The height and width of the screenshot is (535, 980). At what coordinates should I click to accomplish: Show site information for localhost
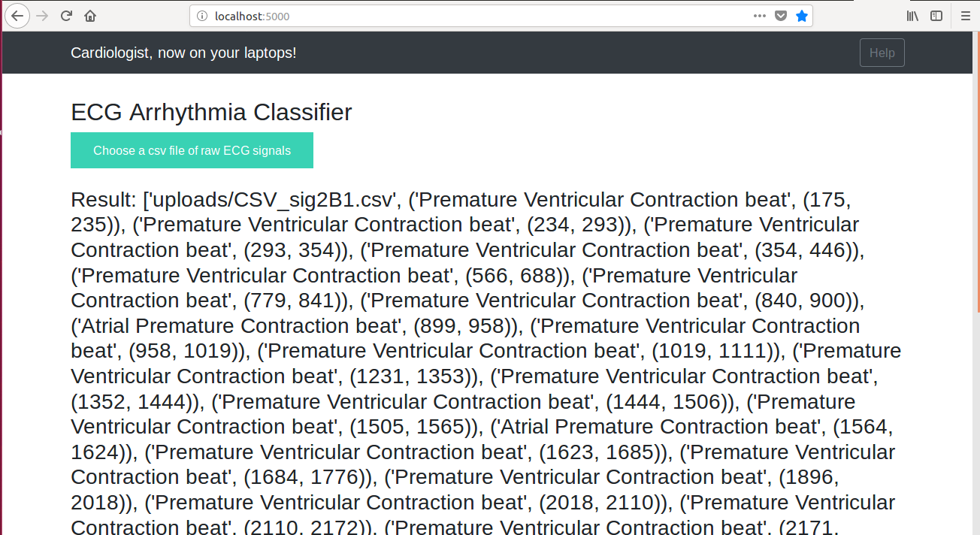[201, 16]
